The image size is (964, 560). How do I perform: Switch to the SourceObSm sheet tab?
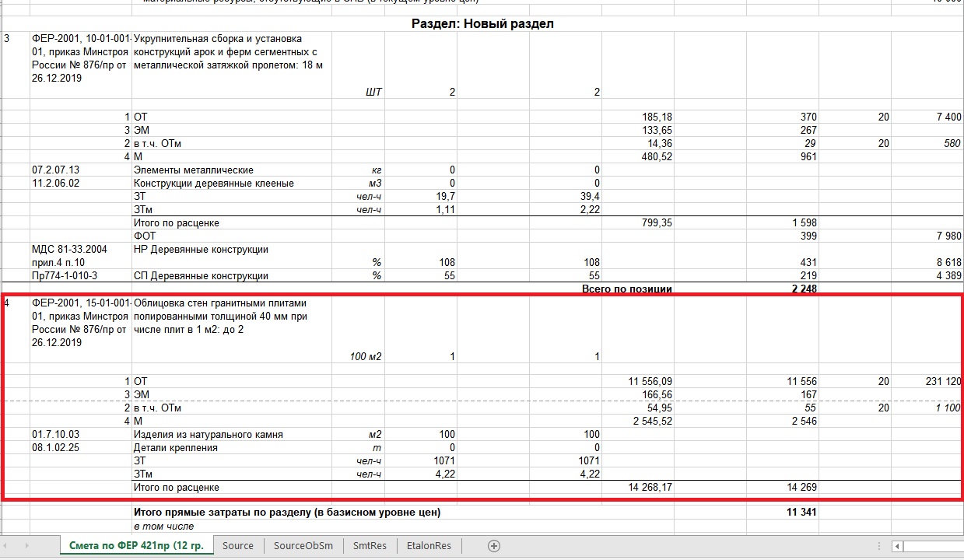(303, 546)
